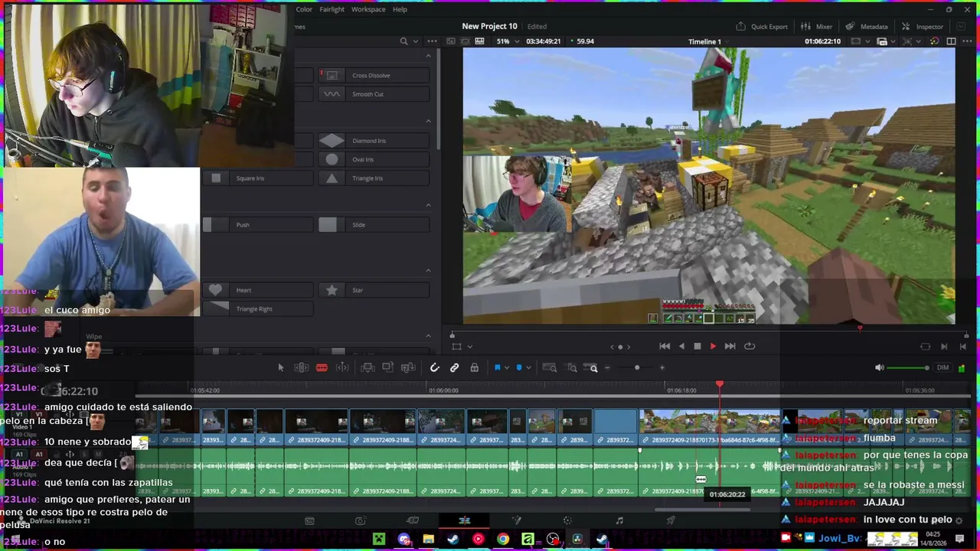The width and height of the screenshot is (980, 551).
Task: Collapse the Iris transitions group chevron
Action: click(x=428, y=121)
